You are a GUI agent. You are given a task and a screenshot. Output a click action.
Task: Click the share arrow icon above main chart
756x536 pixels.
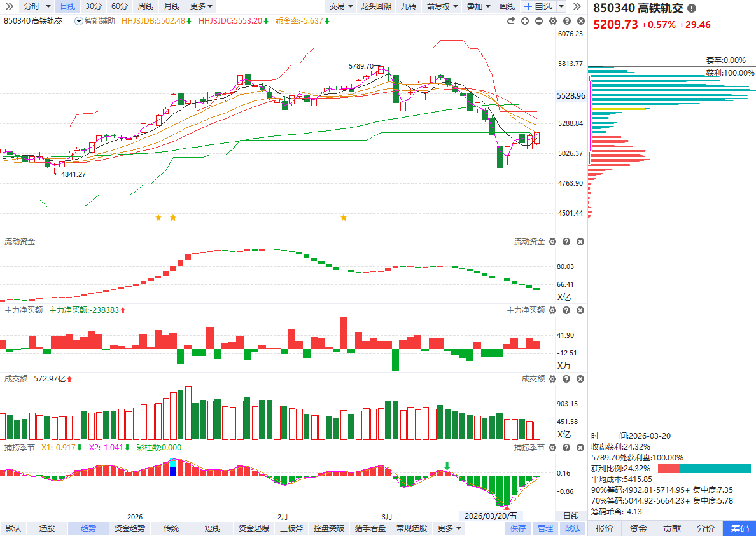point(510,21)
